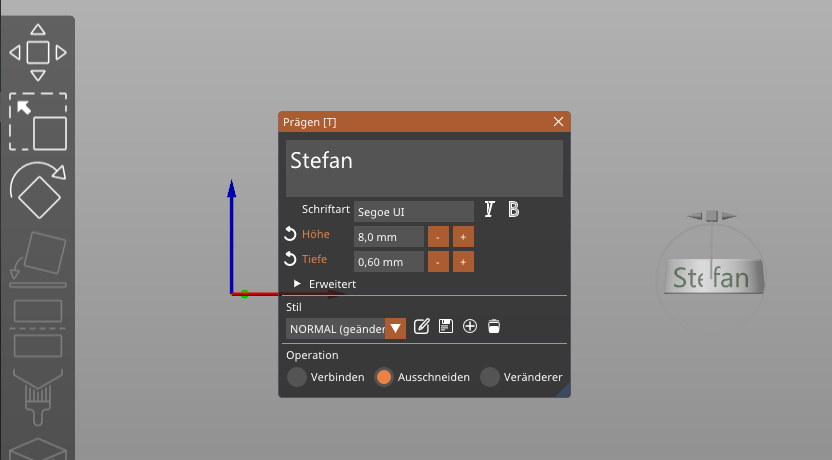This screenshot has height=460, width=832.
Task: Toggle bold text style icon
Action: (513, 210)
